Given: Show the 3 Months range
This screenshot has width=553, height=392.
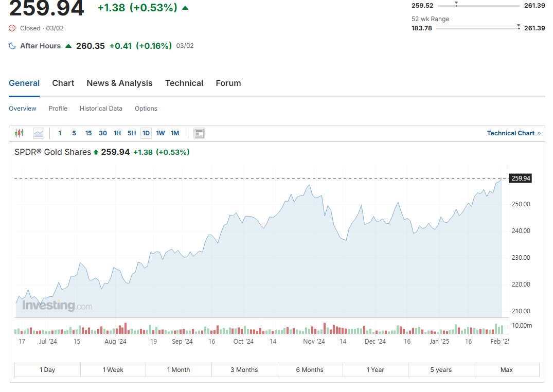Looking at the screenshot, I should [244, 370].
